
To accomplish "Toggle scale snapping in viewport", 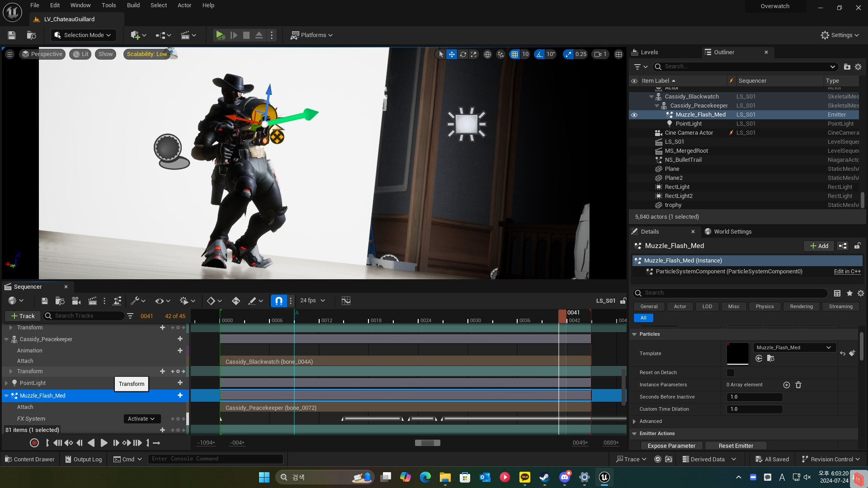I will [x=568, y=54].
